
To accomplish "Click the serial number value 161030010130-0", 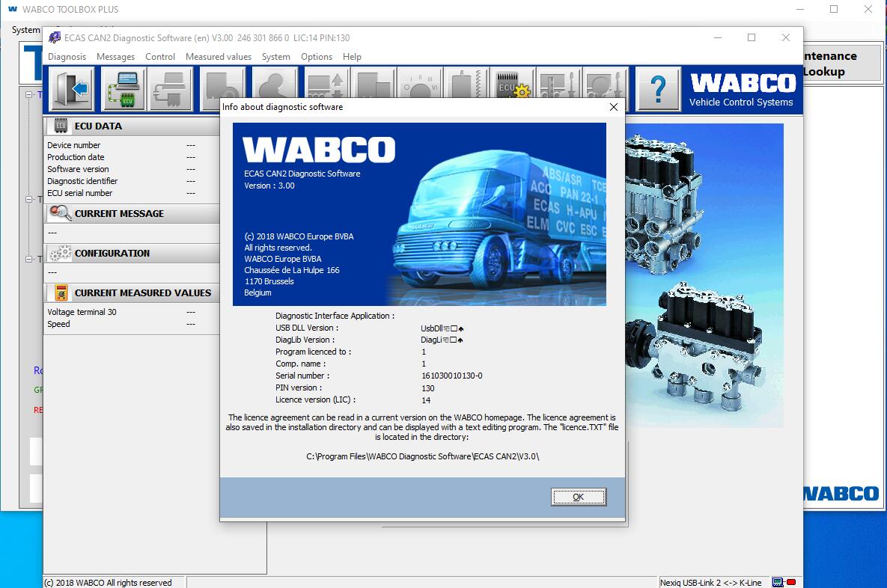I will [x=451, y=376].
